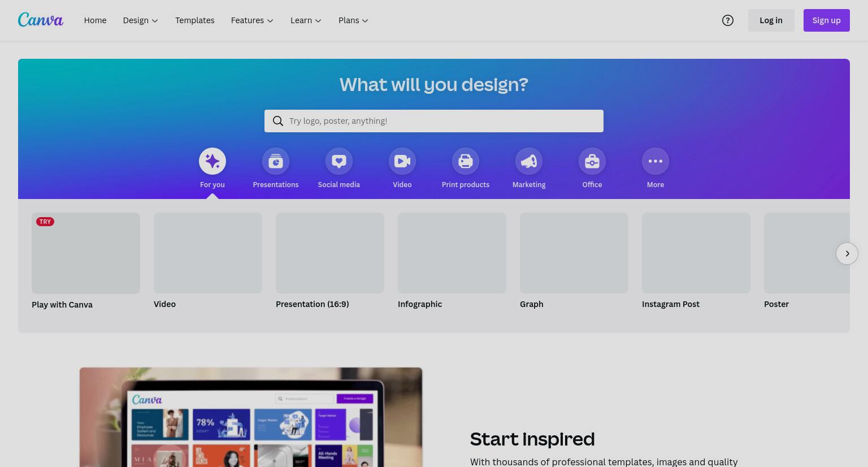This screenshot has height=467, width=868.
Task: Expand the Learn menu
Action: click(x=306, y=20)
